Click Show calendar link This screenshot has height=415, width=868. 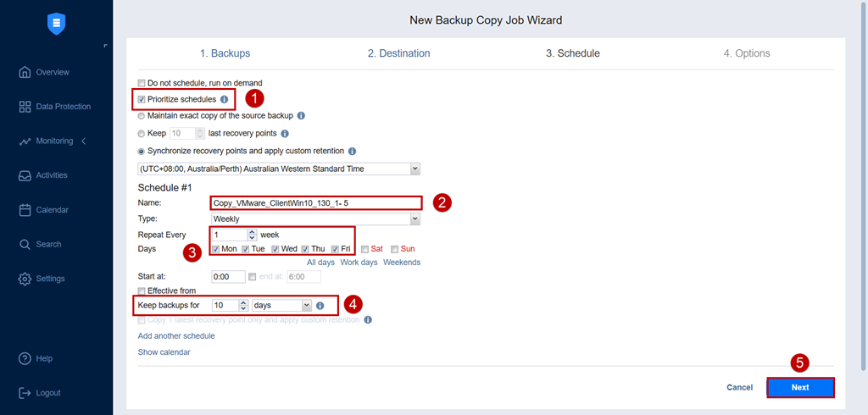coord(164,352)
